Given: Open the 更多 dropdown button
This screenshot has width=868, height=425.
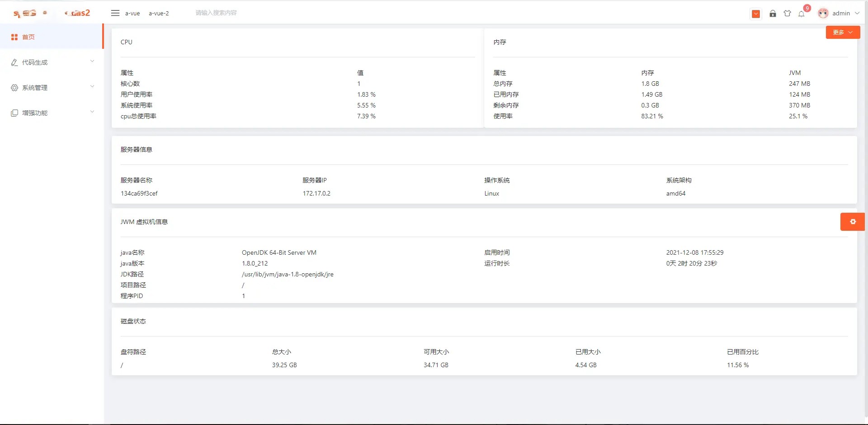Looking at the screenshot, I should point(843,32).
